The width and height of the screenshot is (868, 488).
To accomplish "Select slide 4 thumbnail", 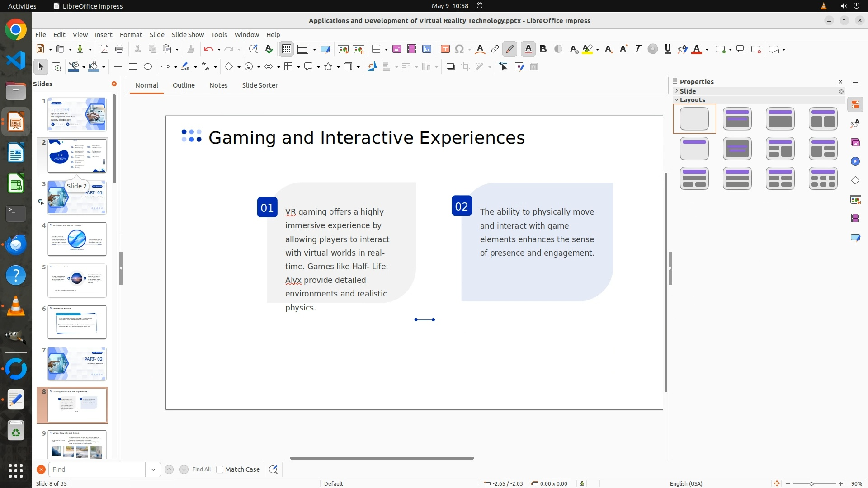I will (77, 239).
